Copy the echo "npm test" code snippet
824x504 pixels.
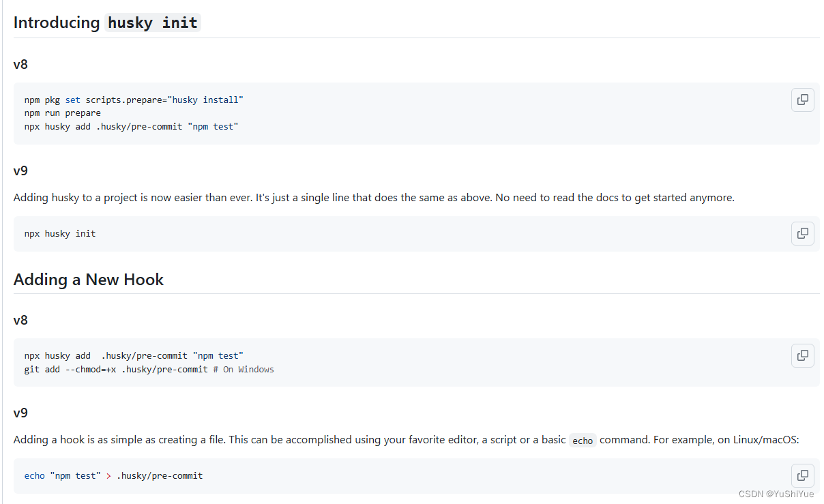803,475
